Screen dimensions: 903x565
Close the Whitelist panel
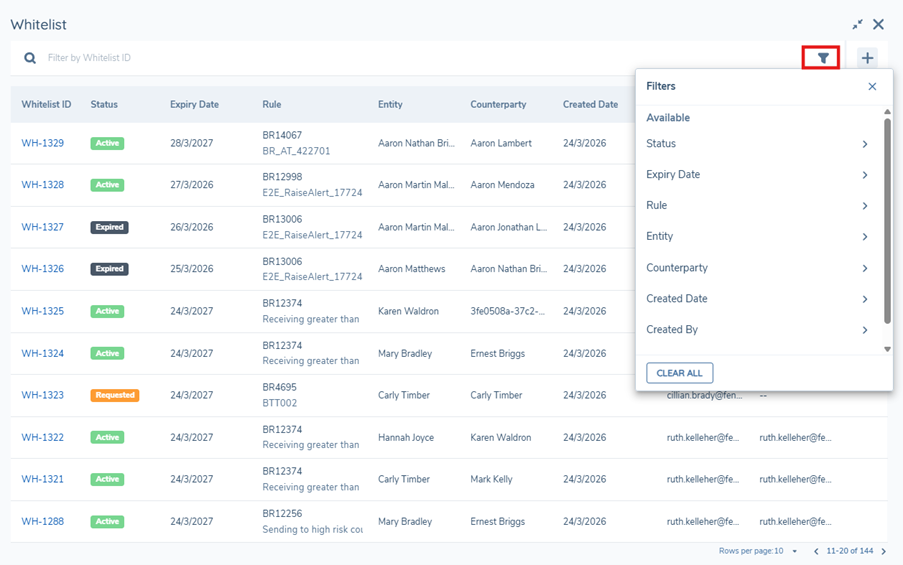(878, 24)
